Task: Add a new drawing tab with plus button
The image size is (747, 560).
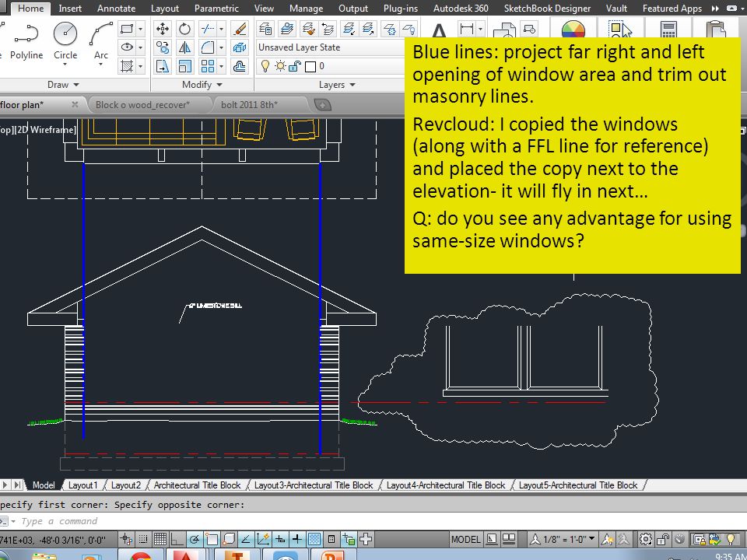Action: point(322,105)
